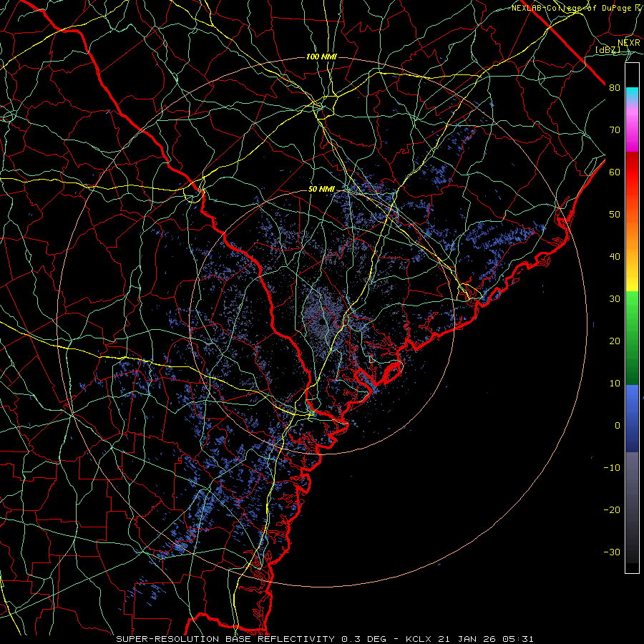Screen dimensions: 644x644
Task: Click the Super-Resolution Base Reflectivity caption
Action: coord(225,639)
